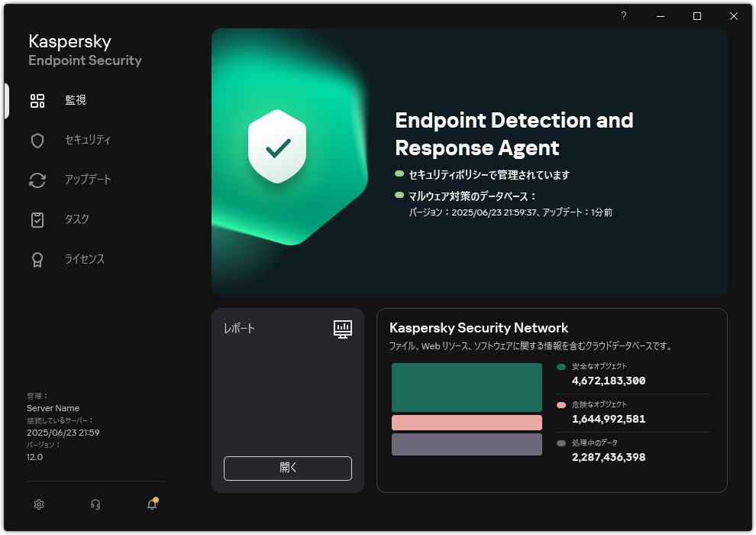This screenshot has height=535, width=756.
Task: Go to the アップデート section label
Action: click(88, 180)
